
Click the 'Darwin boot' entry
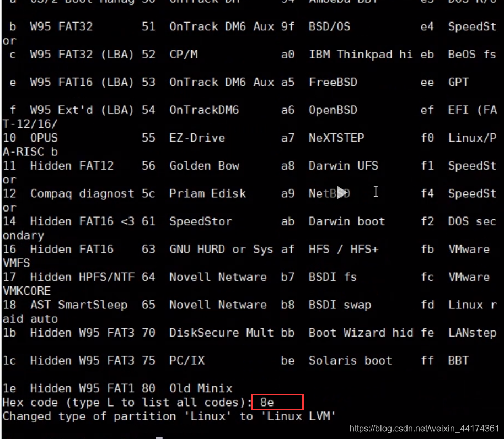point(347,221)
